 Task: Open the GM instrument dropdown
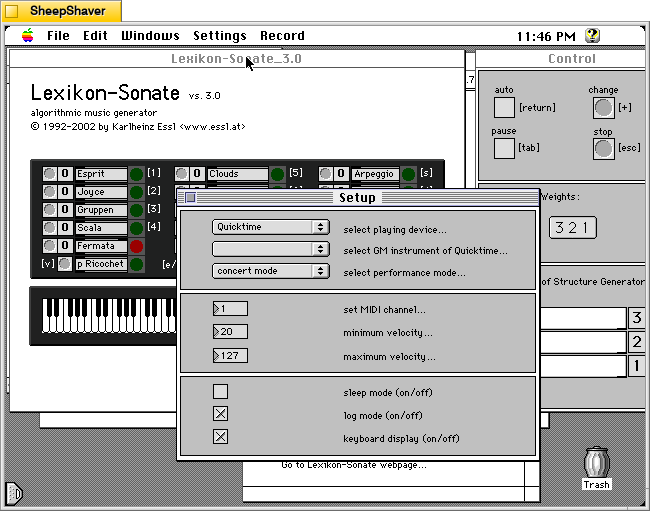(x=271, y=249)
